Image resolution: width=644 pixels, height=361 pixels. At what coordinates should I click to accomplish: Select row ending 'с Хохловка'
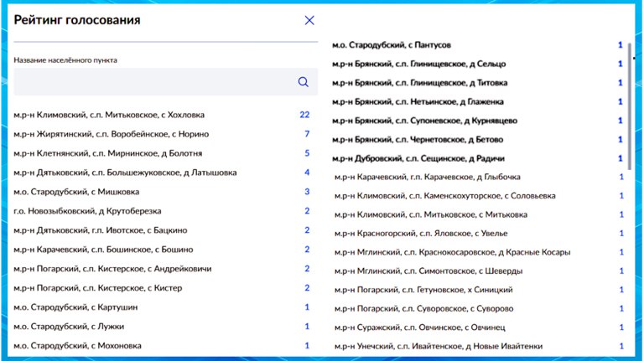tap(161, 115)
